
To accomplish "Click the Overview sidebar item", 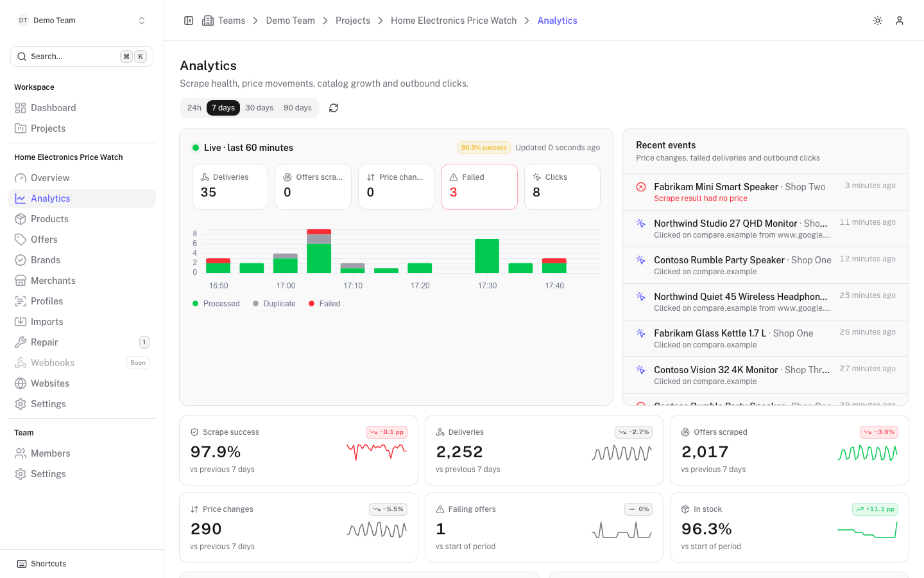I will coord(81,178).
